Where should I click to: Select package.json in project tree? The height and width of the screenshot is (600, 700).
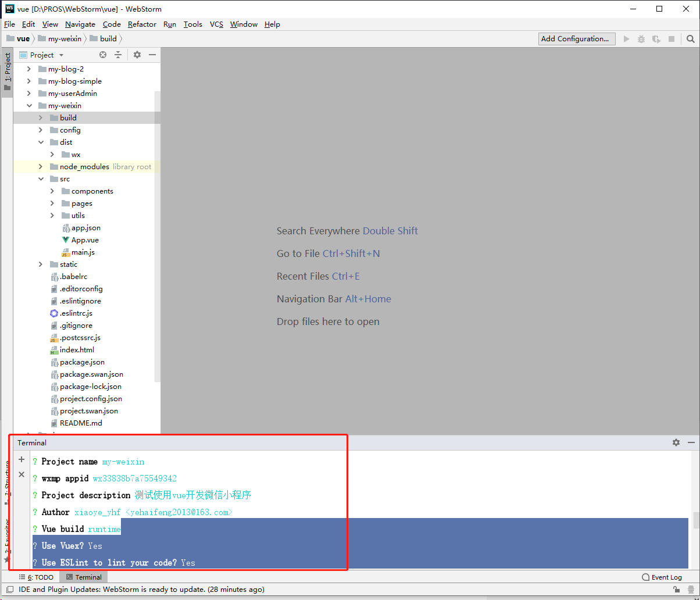[82, 362]
